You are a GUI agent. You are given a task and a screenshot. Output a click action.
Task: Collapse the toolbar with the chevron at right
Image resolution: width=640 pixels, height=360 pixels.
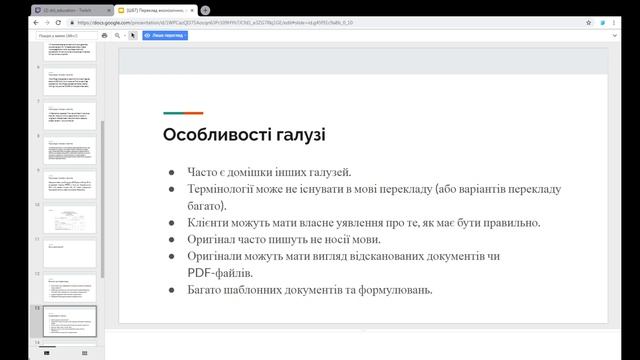[x=614, y=36]
